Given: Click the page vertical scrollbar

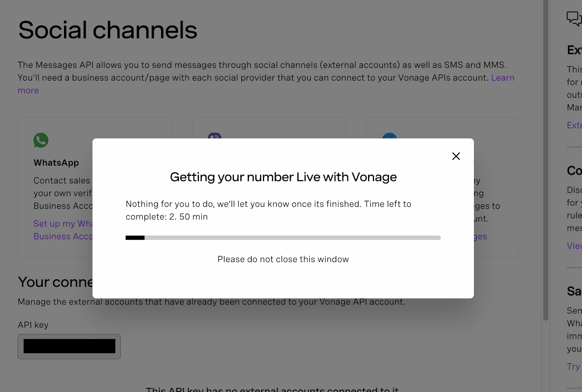Looking at the screenshot, I should [x=545, y=160].
